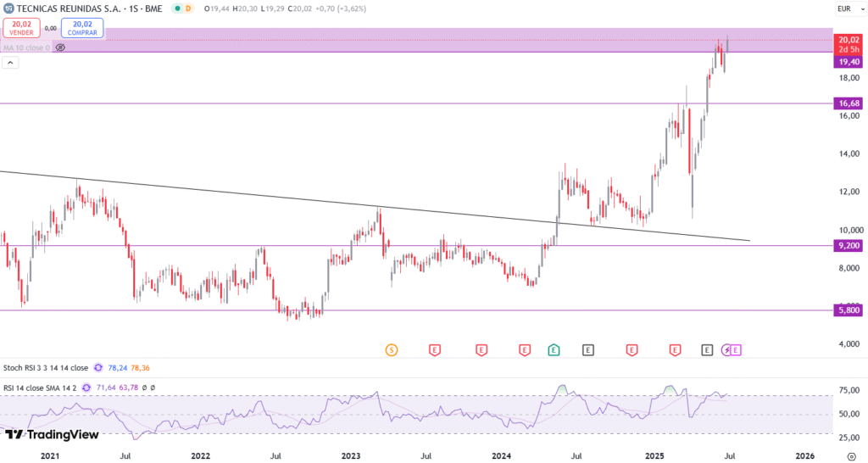The height and width of the screenshot is (463, 868).
Task: Click the RSI value 71,64
Action: 106,388
